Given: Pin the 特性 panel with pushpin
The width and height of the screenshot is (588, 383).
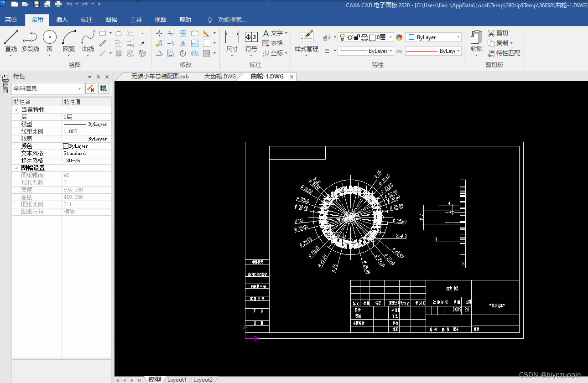Looking at the screenshot, I should [x=98, y=77].
